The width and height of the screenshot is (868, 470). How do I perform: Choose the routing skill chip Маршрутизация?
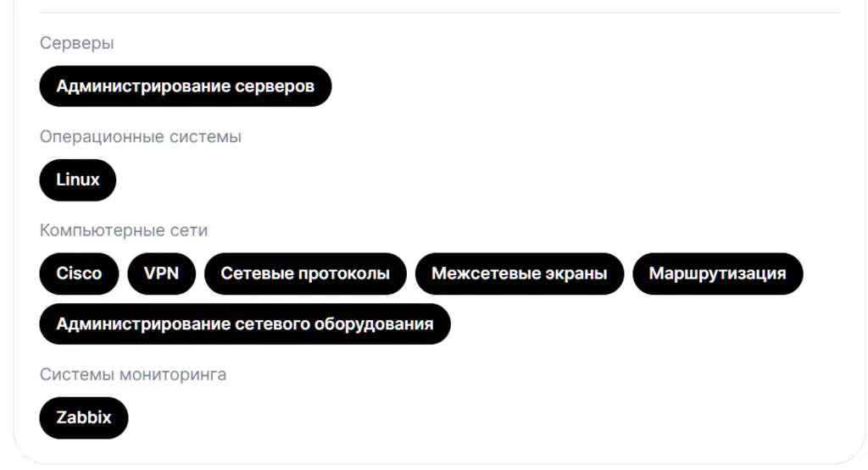tap(717, 274)
